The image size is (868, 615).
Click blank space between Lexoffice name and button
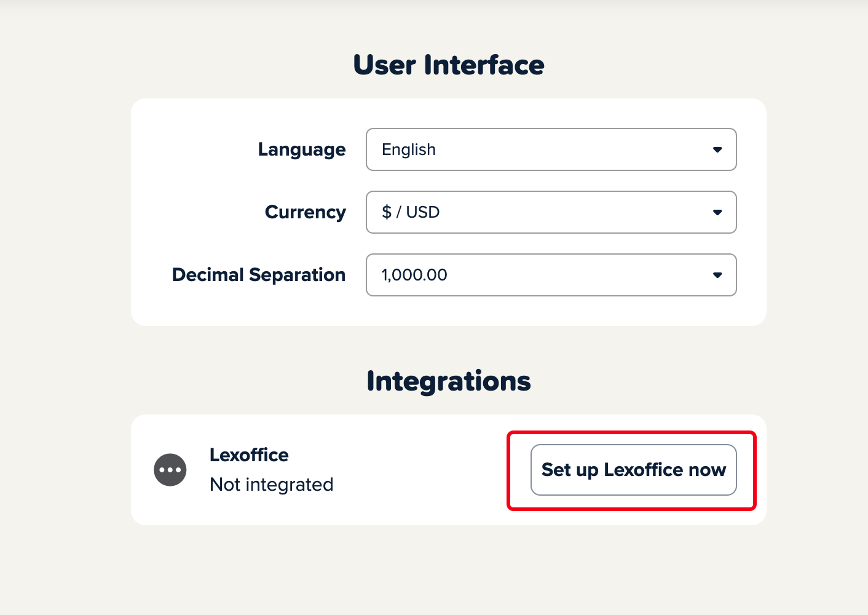[x=418, y=470]
